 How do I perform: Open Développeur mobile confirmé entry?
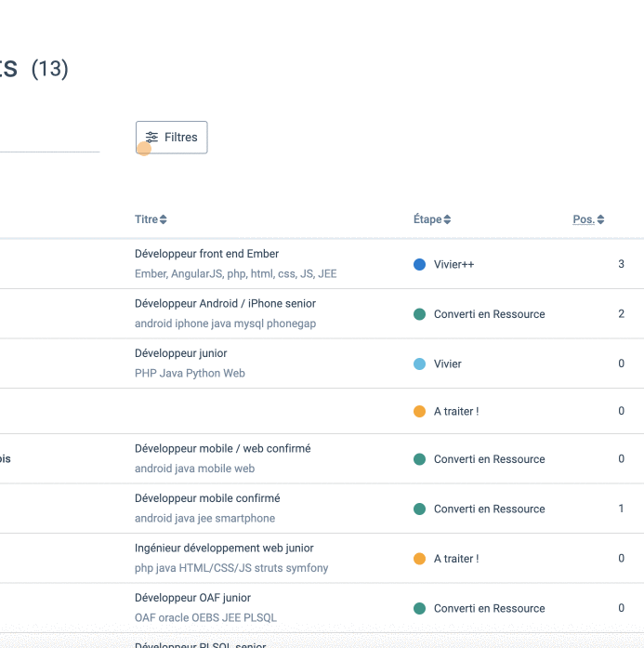coord(207,498)
